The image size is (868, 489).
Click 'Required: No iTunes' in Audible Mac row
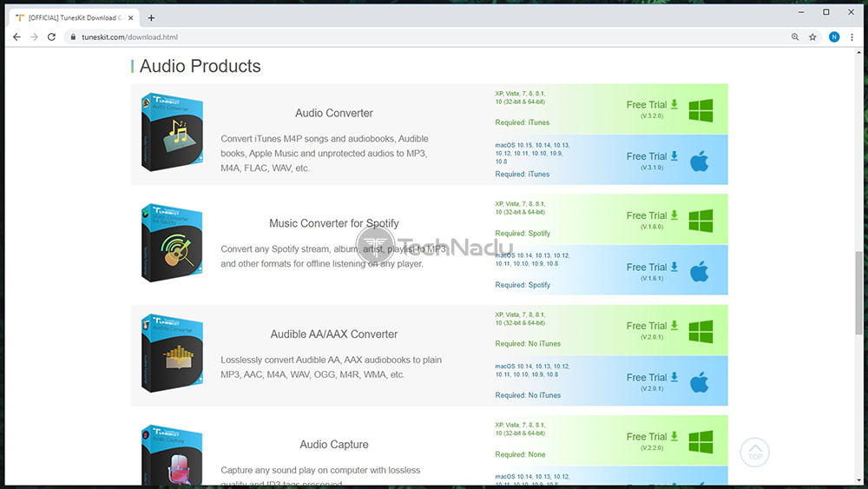pos(528,395)
